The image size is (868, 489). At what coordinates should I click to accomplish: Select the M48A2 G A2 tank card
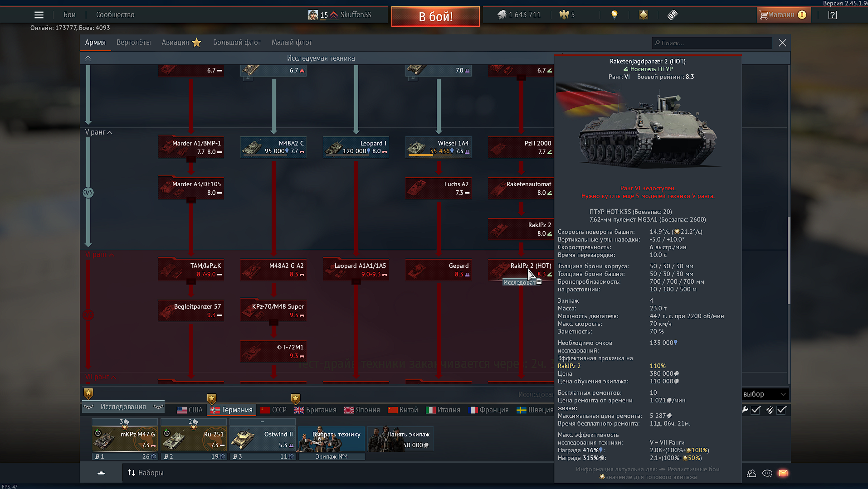click(273, 270)
